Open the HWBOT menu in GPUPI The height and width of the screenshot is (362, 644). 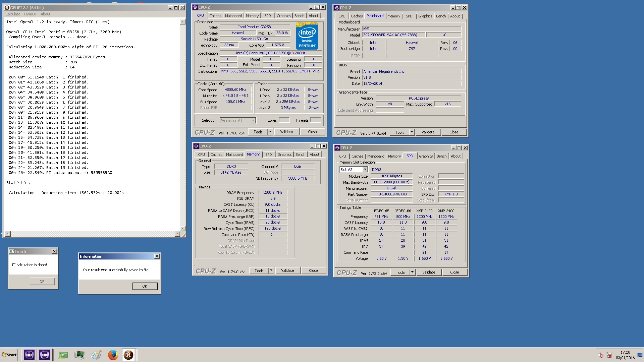pyautogui.click(x=30, y=14)
